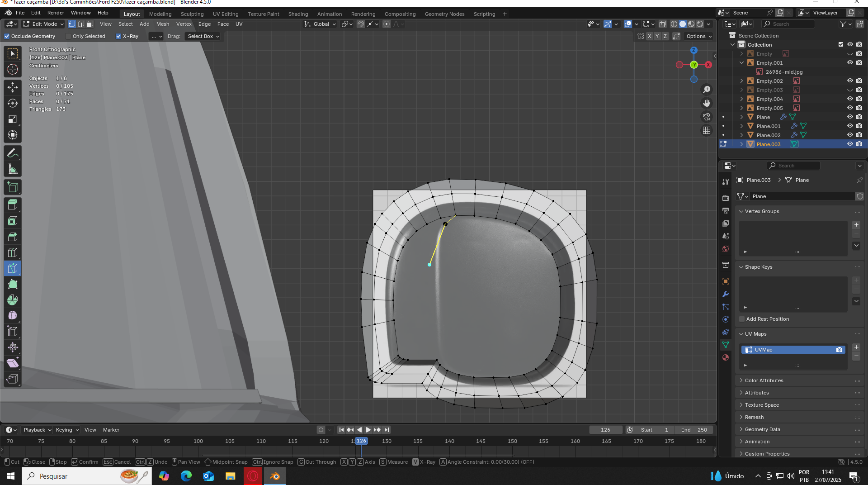
Task: Choose the Scale tool
Action: pyautogui.click(x=13, y=119)
